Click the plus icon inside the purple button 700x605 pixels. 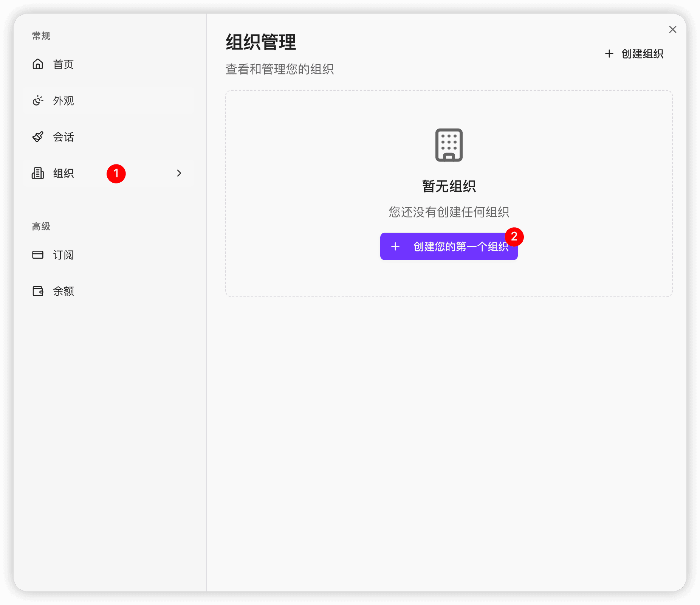(395, 247)
